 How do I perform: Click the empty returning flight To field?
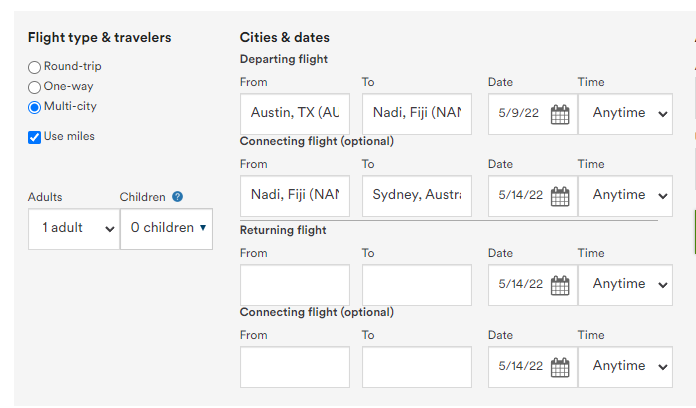click(x=416, y=285)
